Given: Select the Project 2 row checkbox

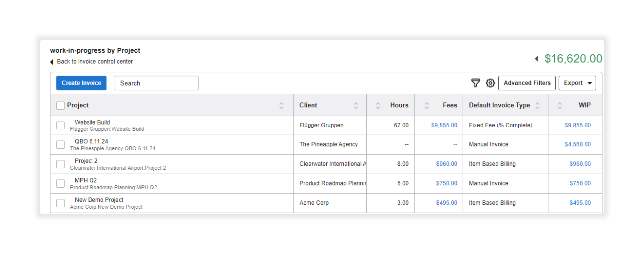Looking at the screenshot, I should pyautogui.click(x=60, y=164).
